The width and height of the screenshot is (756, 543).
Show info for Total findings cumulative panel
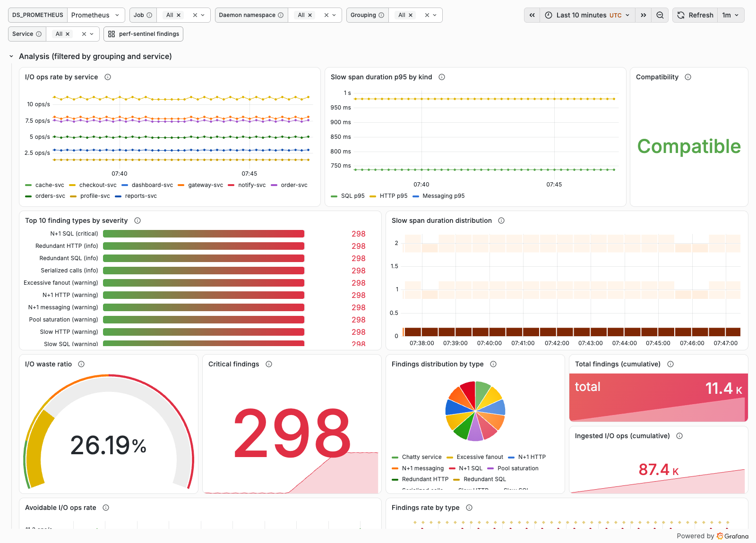click(x=670, y=364)
